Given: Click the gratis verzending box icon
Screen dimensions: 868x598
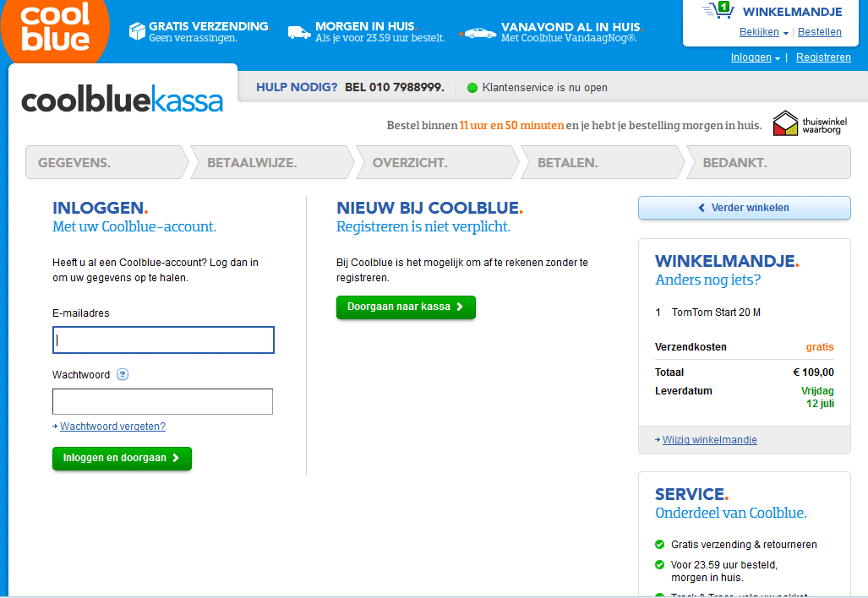Looking at the screenshot, I should pos(137,31).
